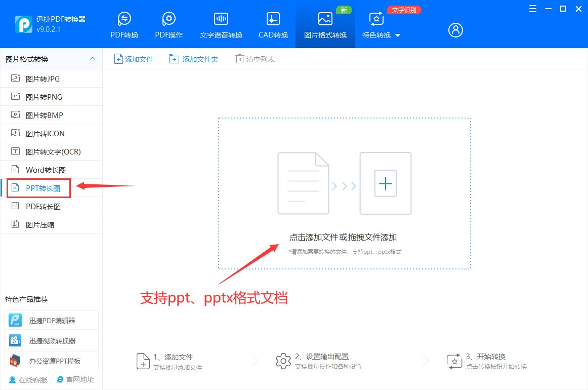
Task: Open the 图片转BMP converter
Action: (46, 115)
